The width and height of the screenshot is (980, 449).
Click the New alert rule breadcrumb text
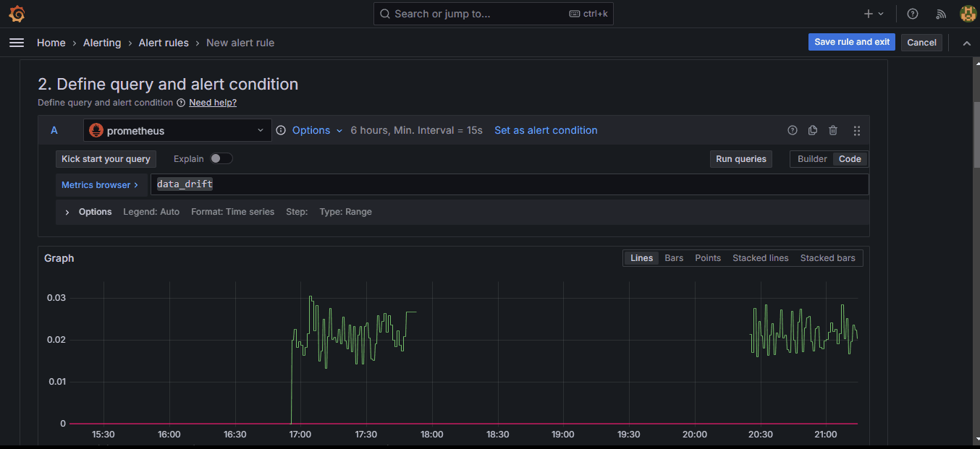coord(240,43)
